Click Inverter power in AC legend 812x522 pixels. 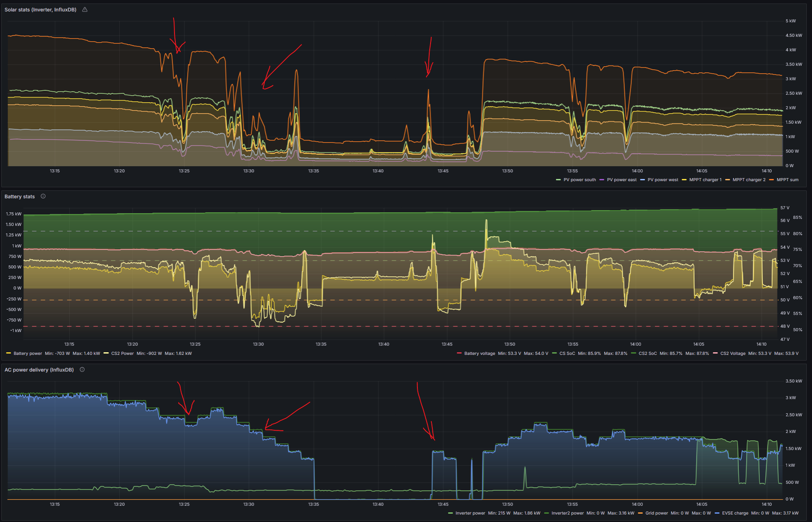(470, 513)
